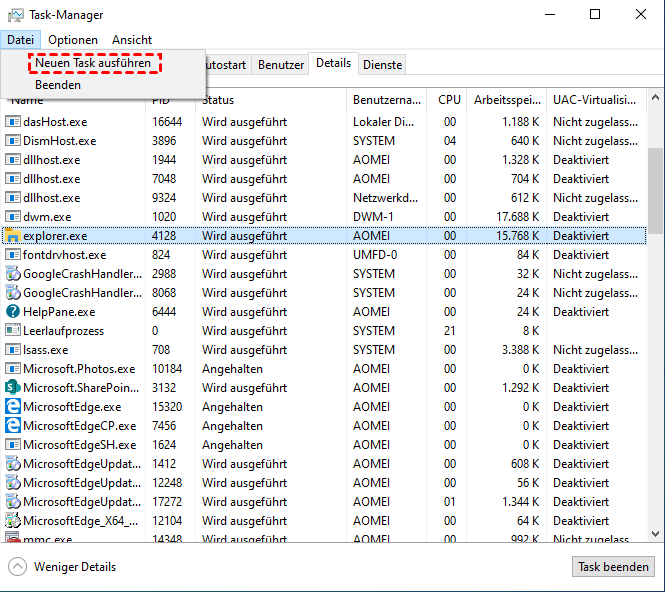The image size is (665, 592).
Task: Open the Ansicht menu
Action: pyautogui.click(x=132, y=40)
